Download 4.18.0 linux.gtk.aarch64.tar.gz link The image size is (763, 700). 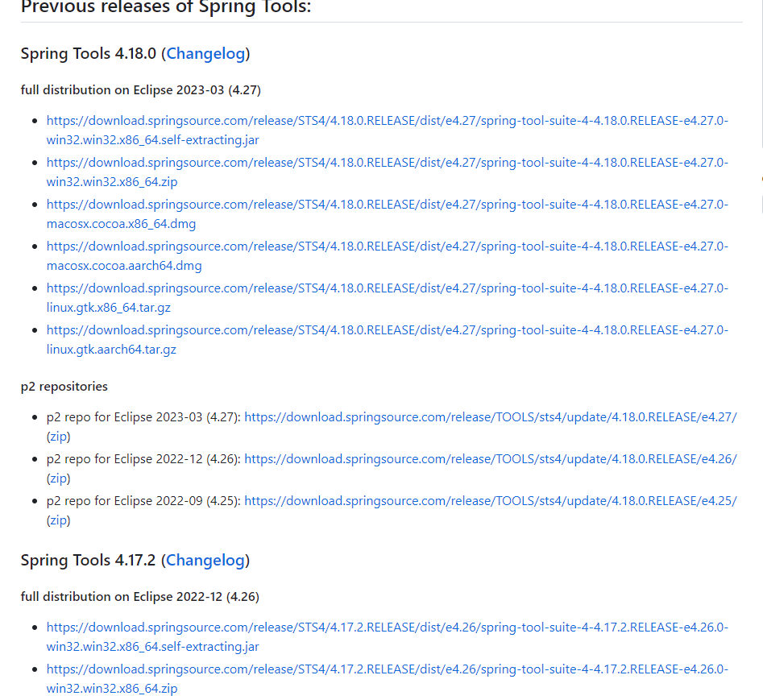click(x=388, y=340)
